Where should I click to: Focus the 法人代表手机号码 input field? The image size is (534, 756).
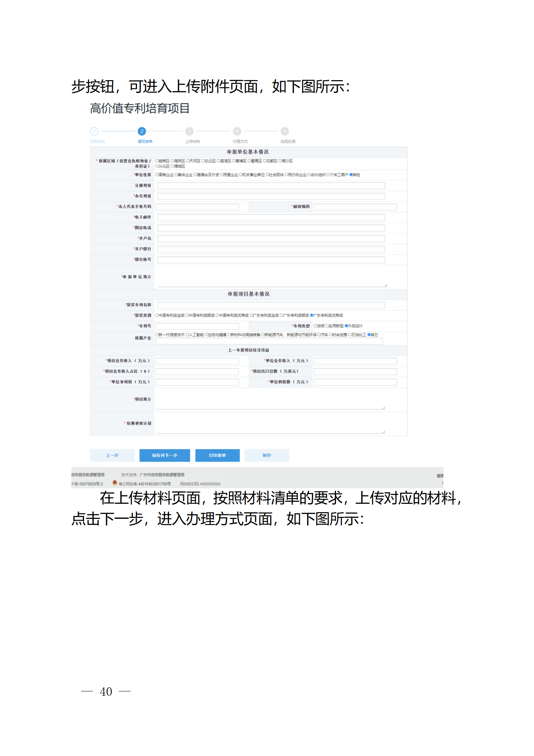coord(197,207)
